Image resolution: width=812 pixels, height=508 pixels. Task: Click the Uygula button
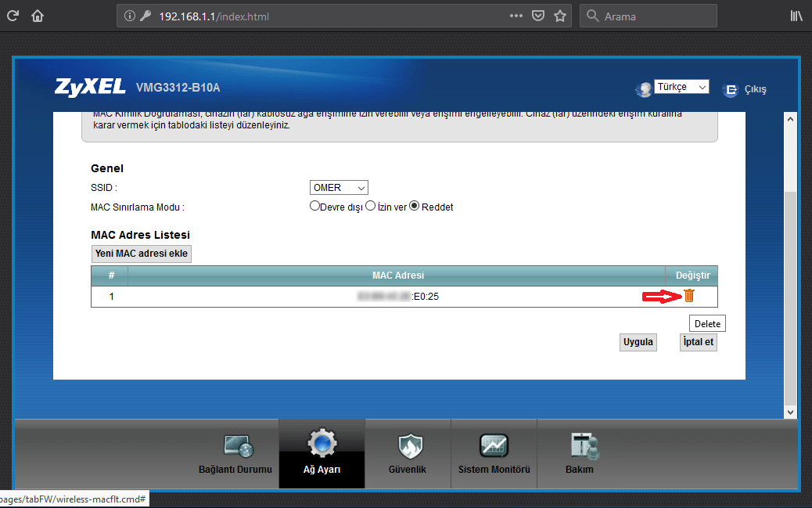(638, 342)
